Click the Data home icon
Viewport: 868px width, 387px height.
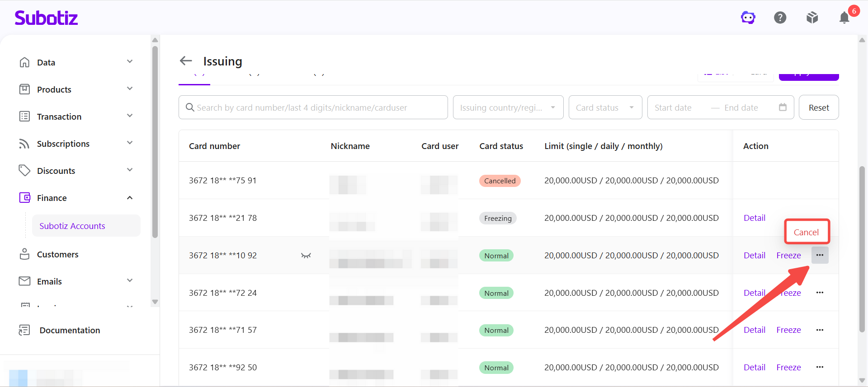coord(24,62)
